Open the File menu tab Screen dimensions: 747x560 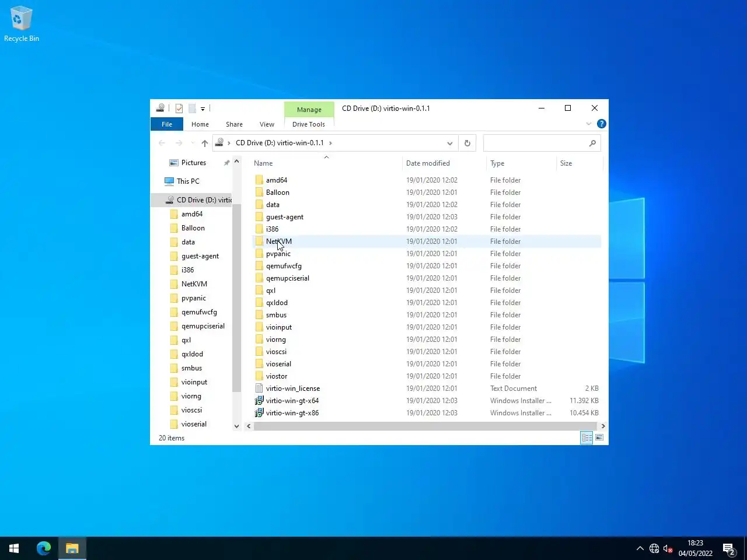pyautogui.click(x=167, y=124)
